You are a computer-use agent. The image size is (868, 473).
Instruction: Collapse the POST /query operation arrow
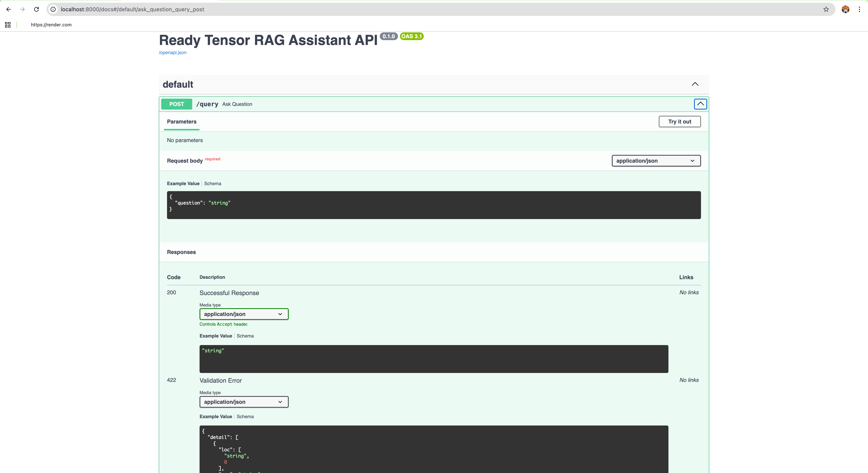(x=700, y=104)
